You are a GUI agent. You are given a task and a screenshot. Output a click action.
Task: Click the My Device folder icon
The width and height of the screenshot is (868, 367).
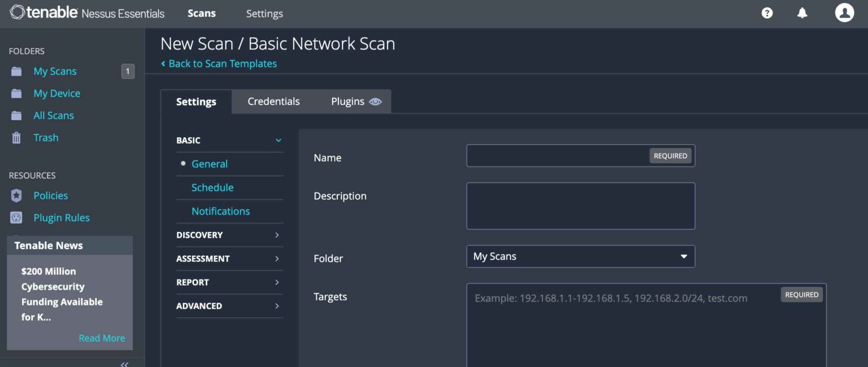pyautogui.click(x=16, y=93)
